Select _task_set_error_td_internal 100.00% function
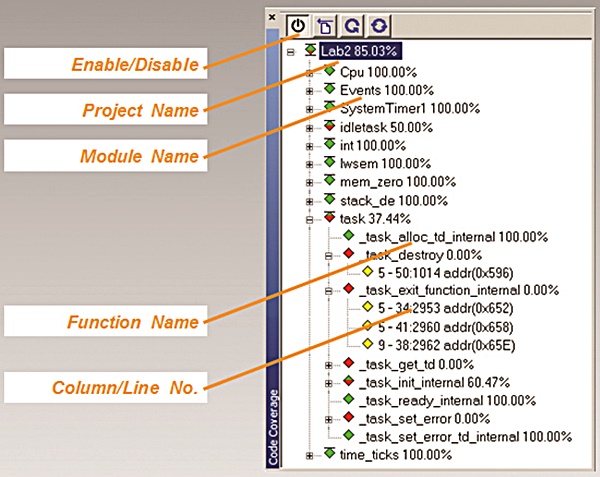This screenshot has width=600, height=477. pyautogui.click(x=465, y=436)
